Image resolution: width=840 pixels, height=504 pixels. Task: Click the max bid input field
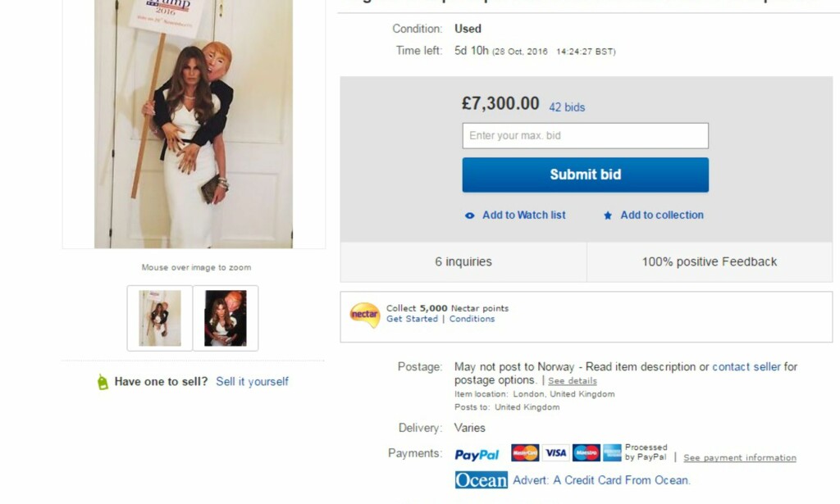click(x=585, y=136)
